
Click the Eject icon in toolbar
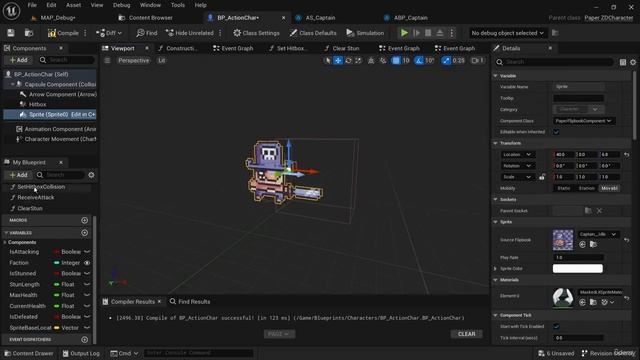[440, 33]
